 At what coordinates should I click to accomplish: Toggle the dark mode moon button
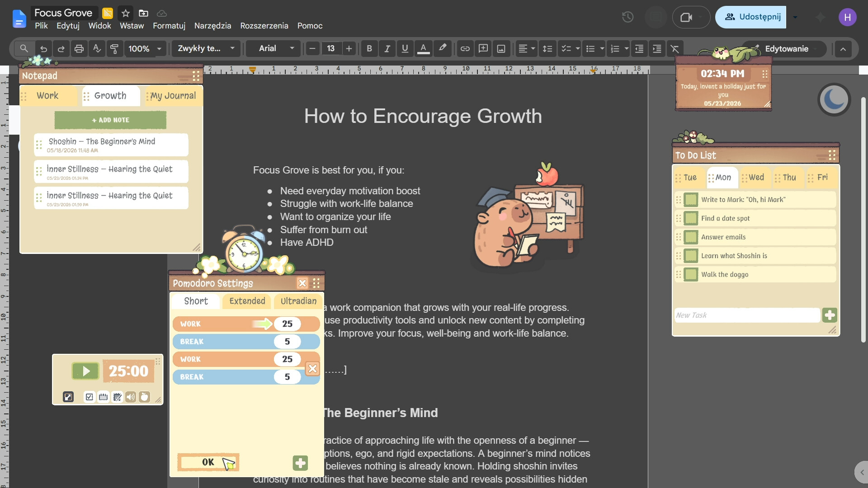pyautogui.click(x=834, y=99)
